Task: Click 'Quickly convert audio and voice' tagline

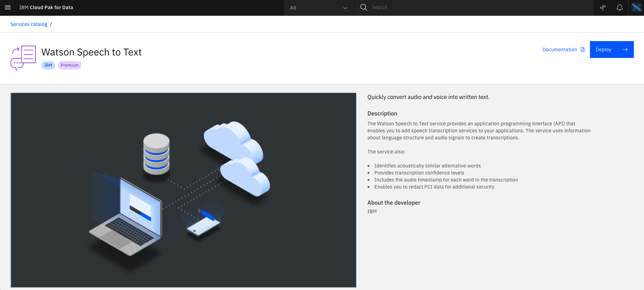Action: click(428, 97)
